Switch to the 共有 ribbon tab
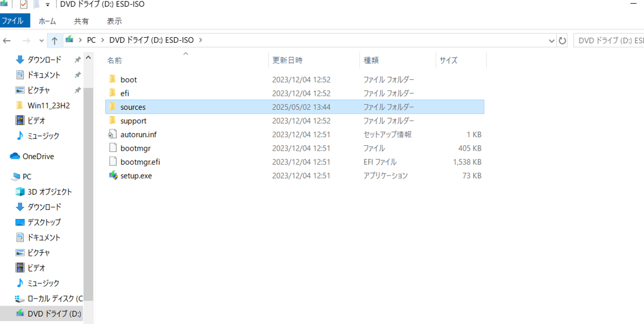Viewport: 644px width, 324px height. click(81, 21)
